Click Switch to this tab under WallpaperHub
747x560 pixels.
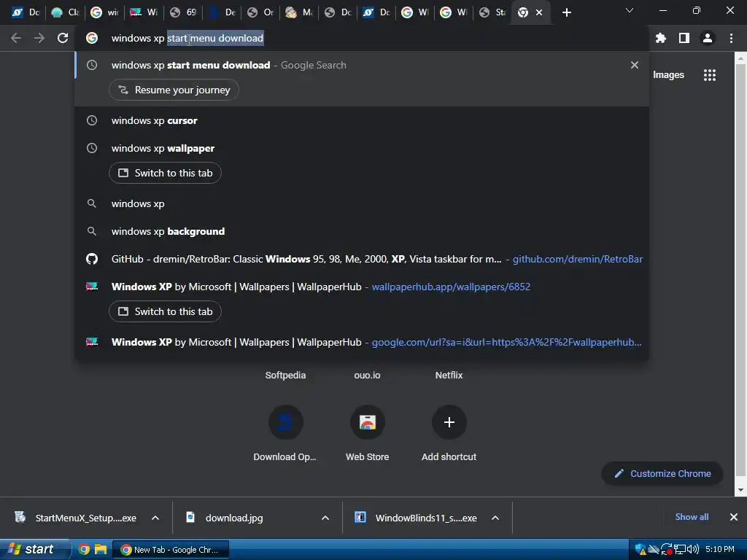coord(165,311)
